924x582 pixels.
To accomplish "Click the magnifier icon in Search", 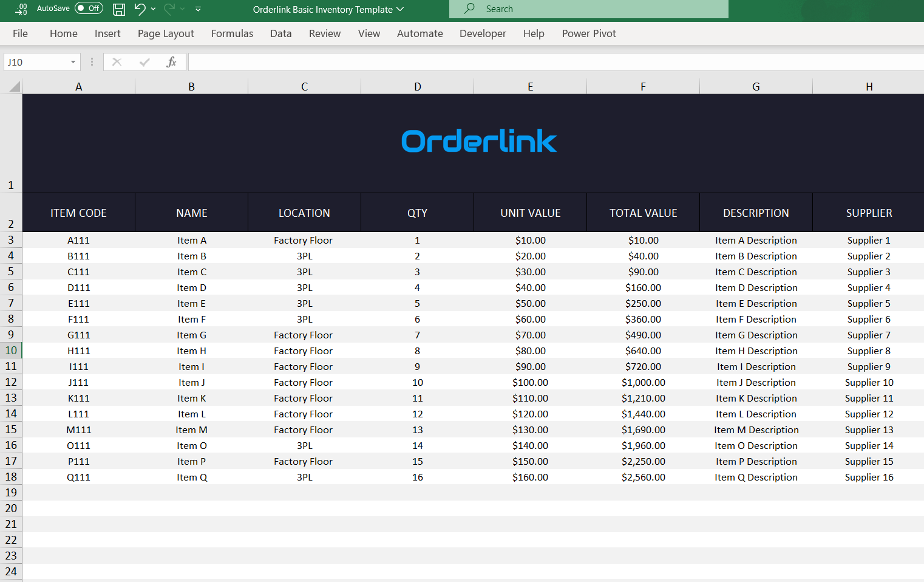I will click(x=469, y=9).
